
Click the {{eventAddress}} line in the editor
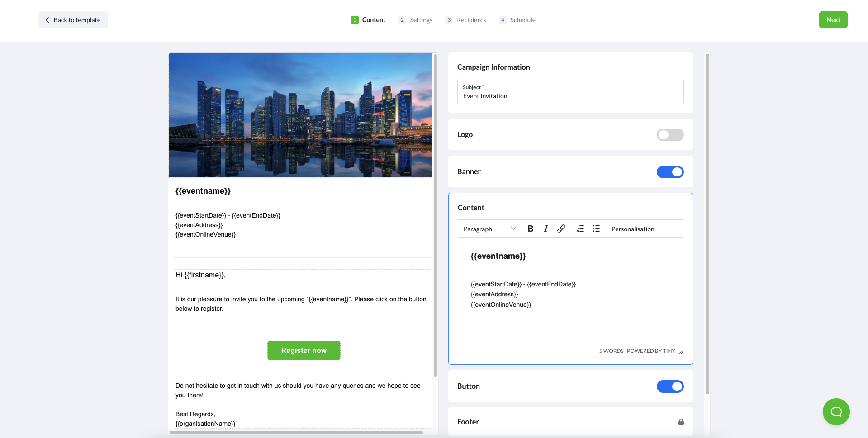coord(494,294)
